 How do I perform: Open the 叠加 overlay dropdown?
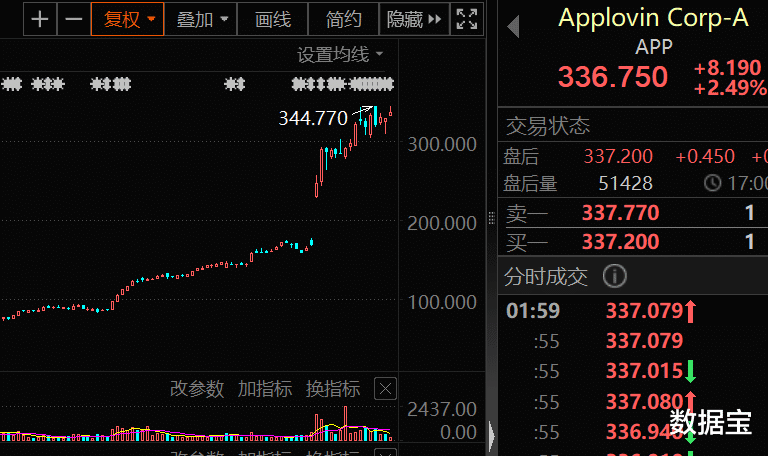pos(203,19)
